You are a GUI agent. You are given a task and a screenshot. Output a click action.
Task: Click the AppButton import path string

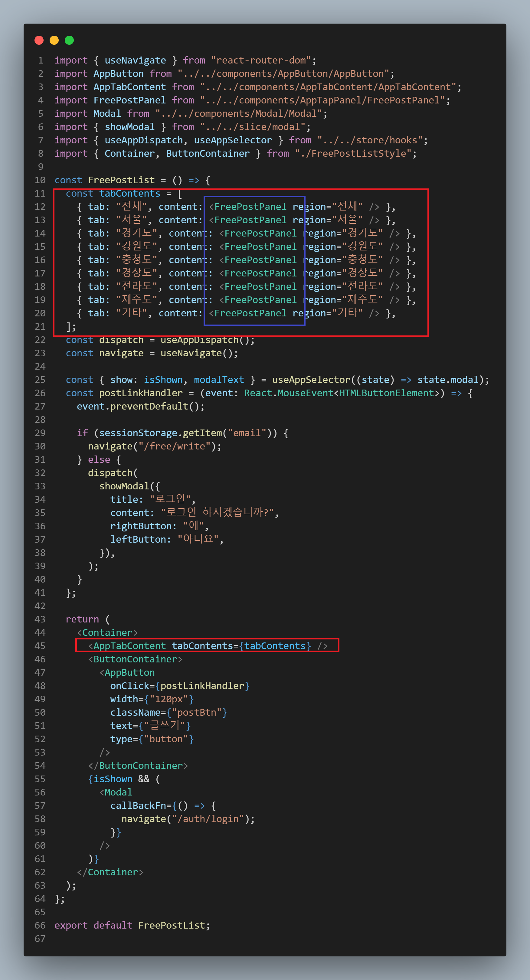tap(283, 74)
